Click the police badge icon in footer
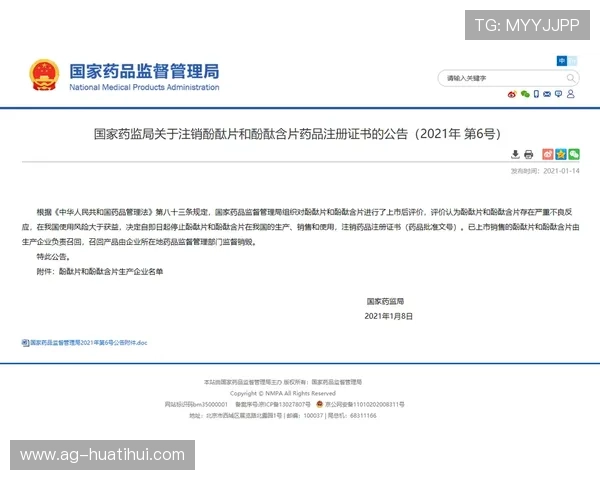The image size is (600, 480). (320, 404)
